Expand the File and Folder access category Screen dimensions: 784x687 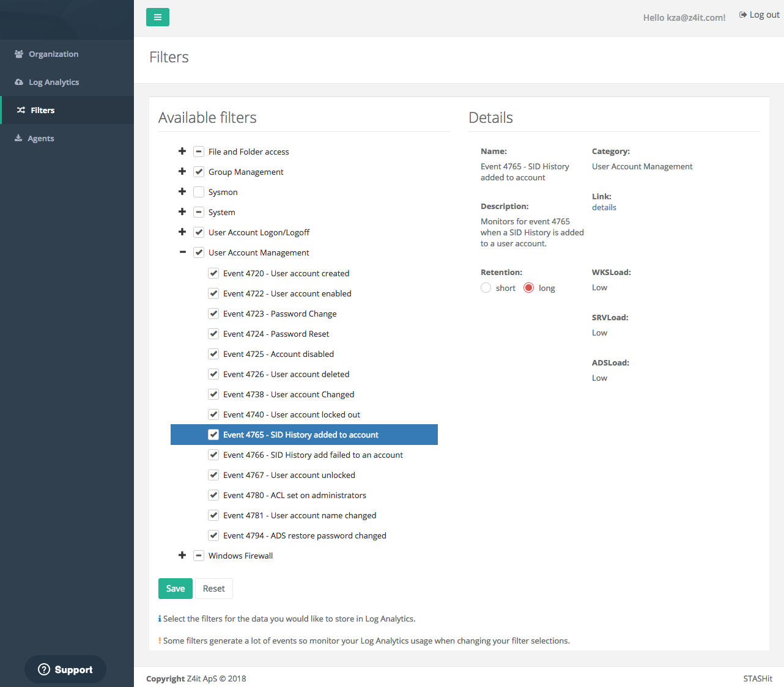click(182, 152)
